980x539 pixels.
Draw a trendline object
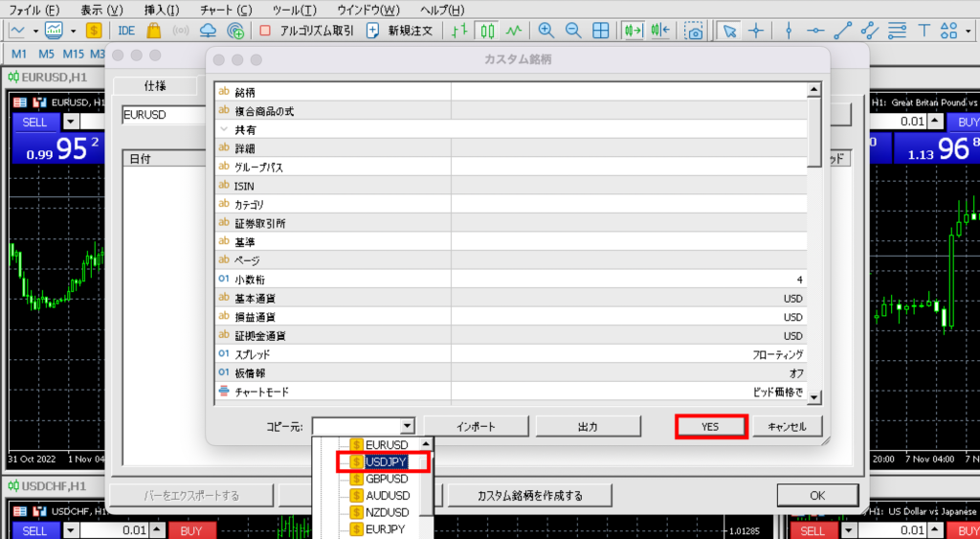[x=842, y=30]
